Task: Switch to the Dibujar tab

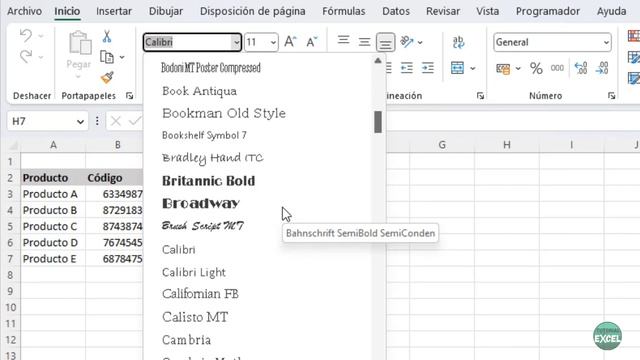Action: (x=166, y=11)
